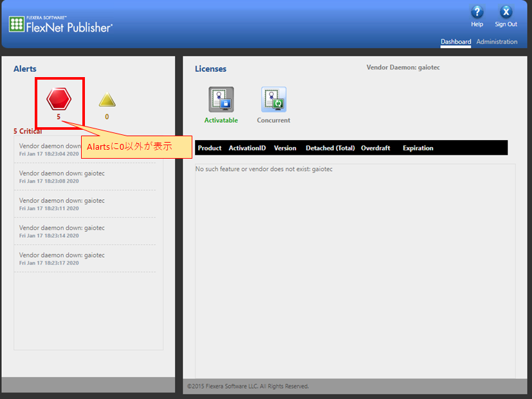Click the critical alert count 5
The height and width of the screenshot is (399, 532).
[x=59, y=117]
